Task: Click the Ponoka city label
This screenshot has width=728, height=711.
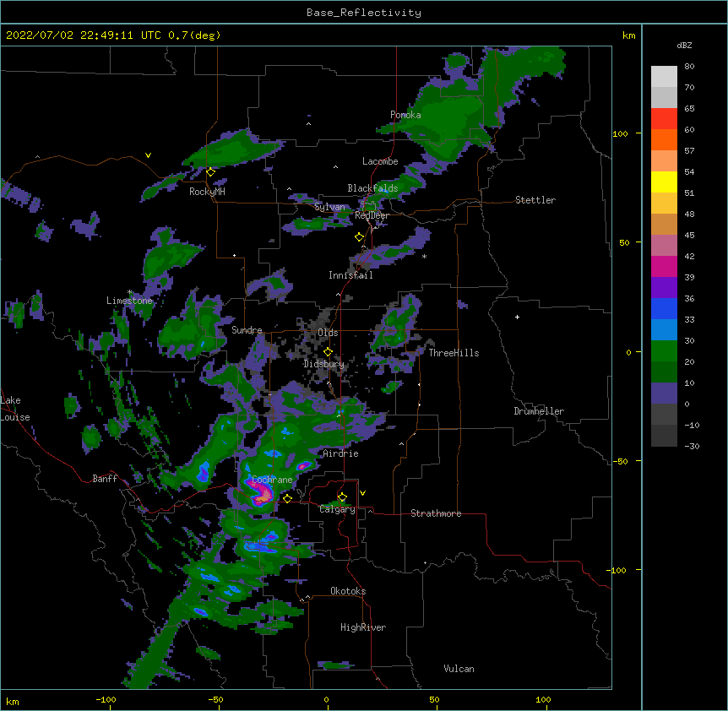Action: click(x=405, y=115)
